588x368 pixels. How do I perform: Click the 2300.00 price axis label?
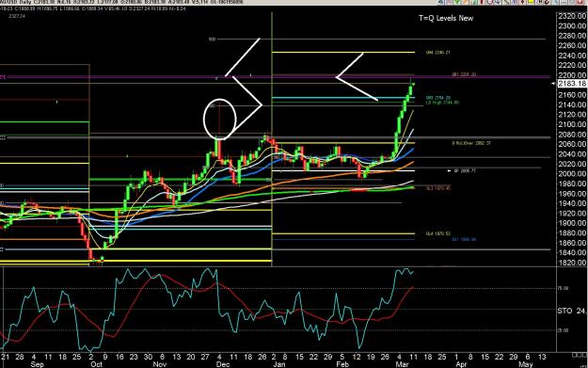tap(572, 26)
